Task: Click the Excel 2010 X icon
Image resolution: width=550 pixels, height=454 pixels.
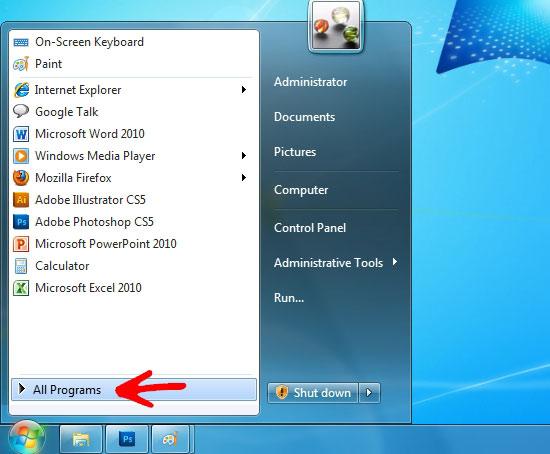Action: click(x=21, y=288)
